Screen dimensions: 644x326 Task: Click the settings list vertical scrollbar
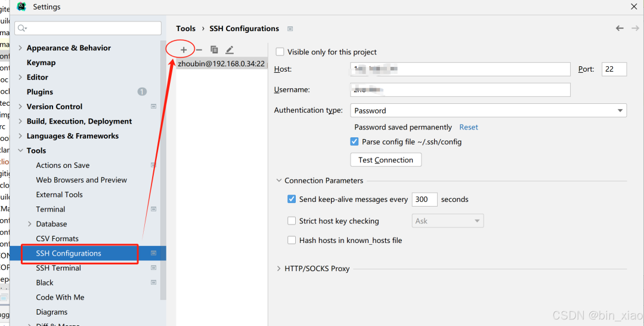point(163,179)
